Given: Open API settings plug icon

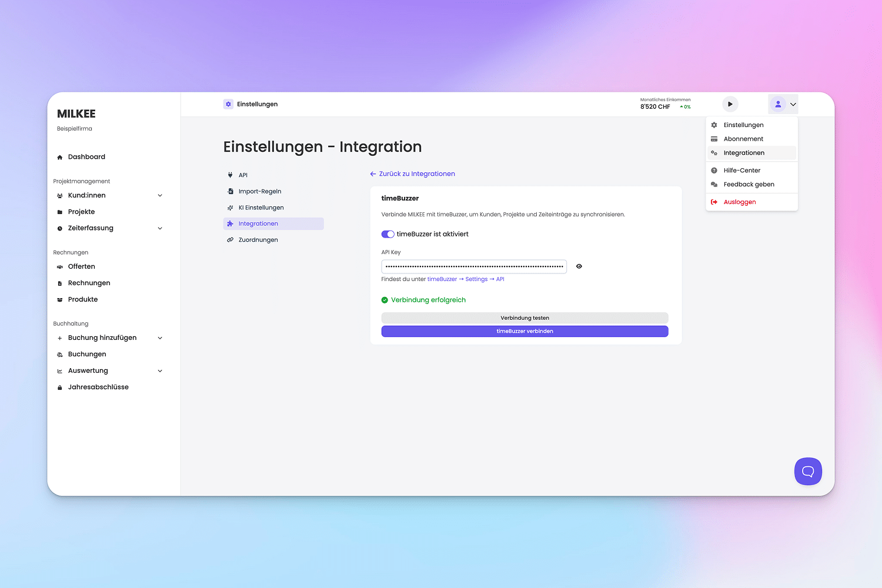Looking at the screenshot, I should click(x=230, y=175).
